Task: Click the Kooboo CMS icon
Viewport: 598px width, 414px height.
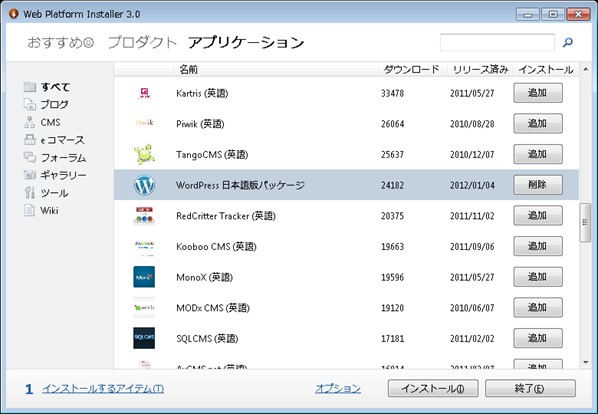Action: (144, 247)
